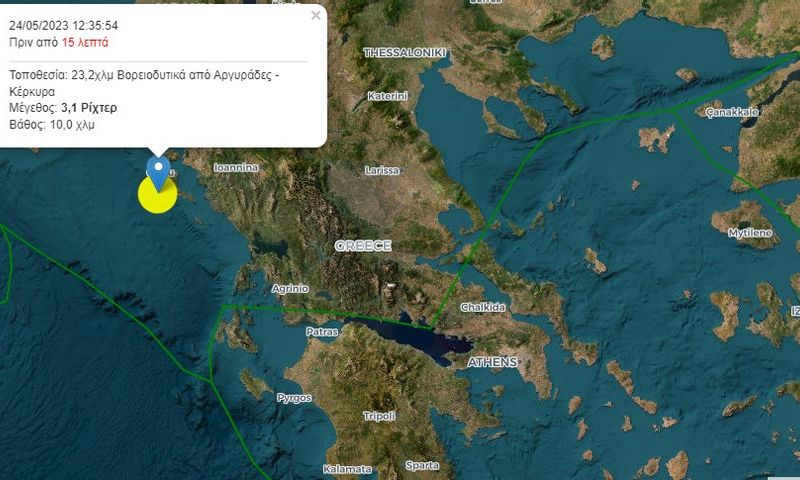Click the THESSALONIKI map label
Image resolution: width=800 pixels, height=480 pixels.
(x=405, y=53)
